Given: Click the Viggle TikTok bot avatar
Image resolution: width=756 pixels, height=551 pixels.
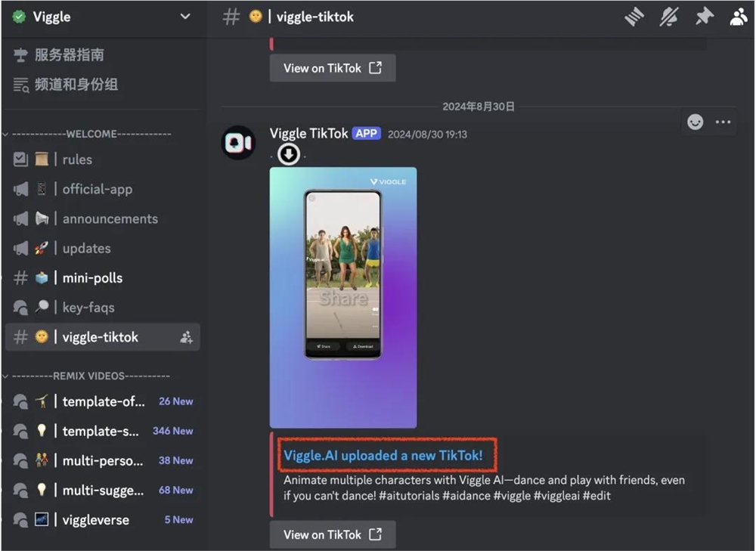Looking at the screenshot, I should tap(238, 143).
